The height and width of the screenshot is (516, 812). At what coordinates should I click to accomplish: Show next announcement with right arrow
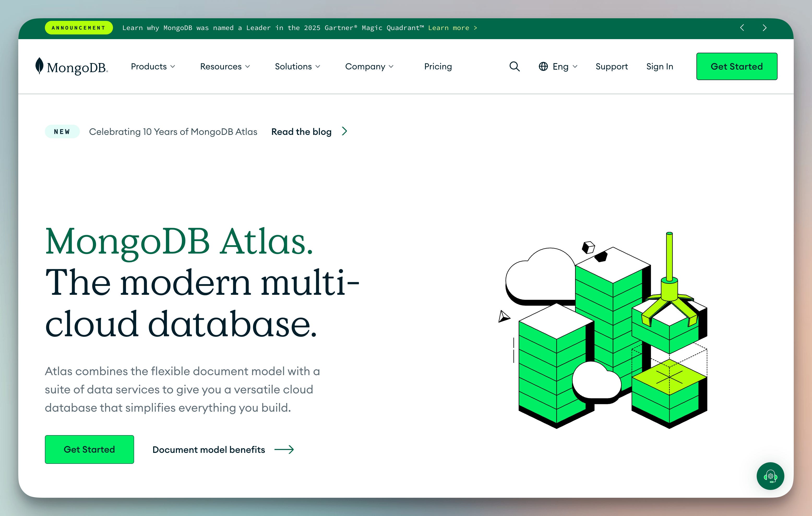coord(765,28)
